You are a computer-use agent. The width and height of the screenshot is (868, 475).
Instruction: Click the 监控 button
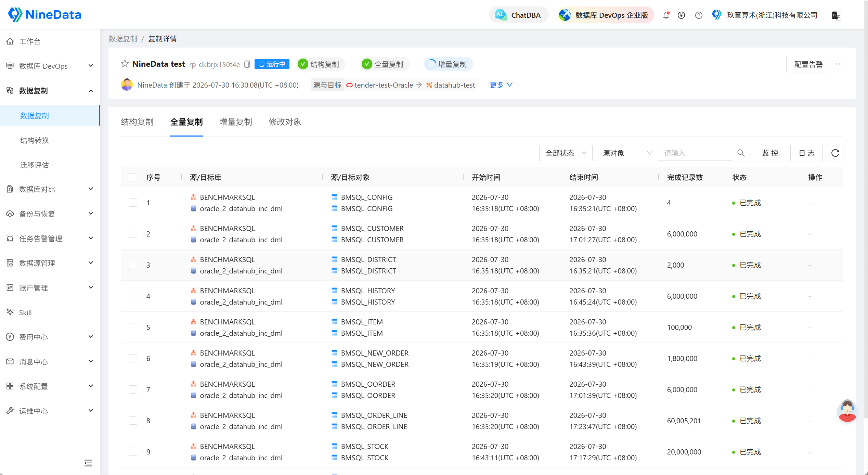tap(770, 153)
